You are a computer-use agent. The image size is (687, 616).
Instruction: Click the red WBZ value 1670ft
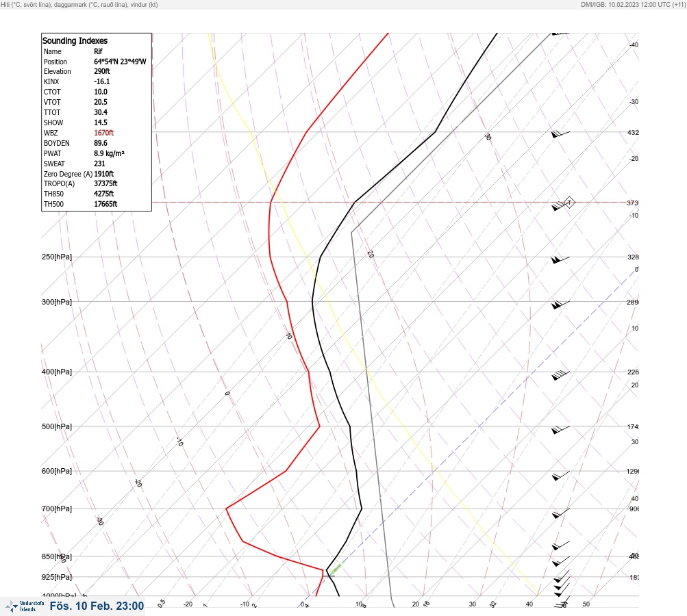[x=104, y=133]
